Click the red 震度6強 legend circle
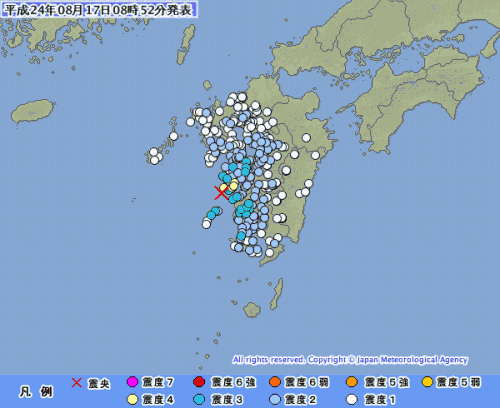 click(199, 382)
